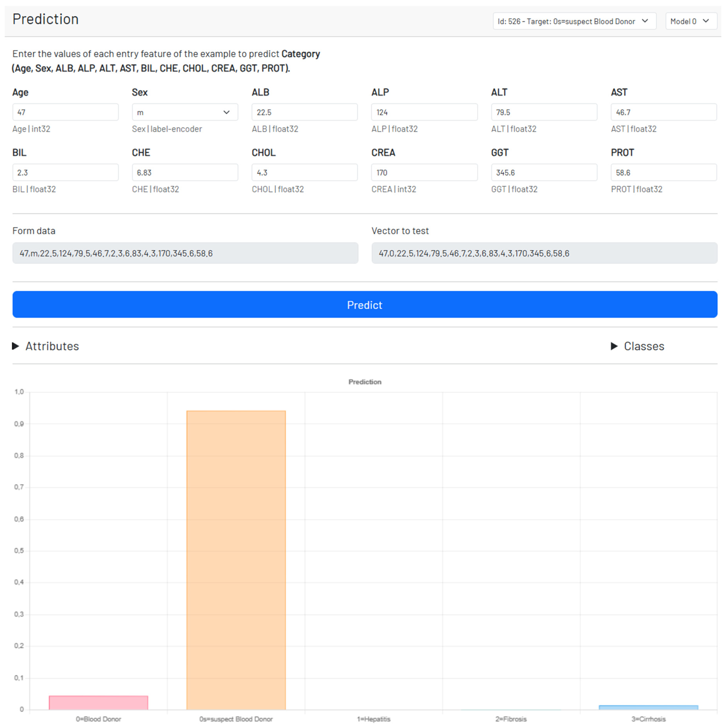The image size is (723, 728).
Task: Expand the Attributes disclosure triangle
Action: point(16,346)
